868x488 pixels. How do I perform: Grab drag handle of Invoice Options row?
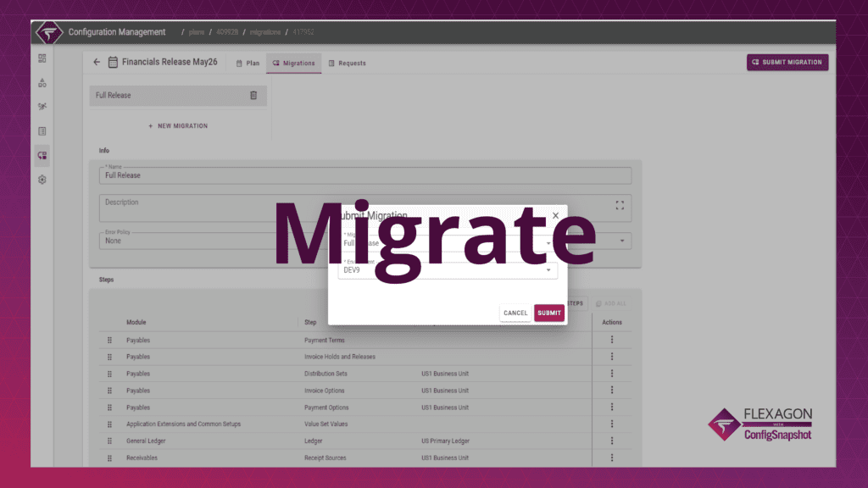point(109,391)
